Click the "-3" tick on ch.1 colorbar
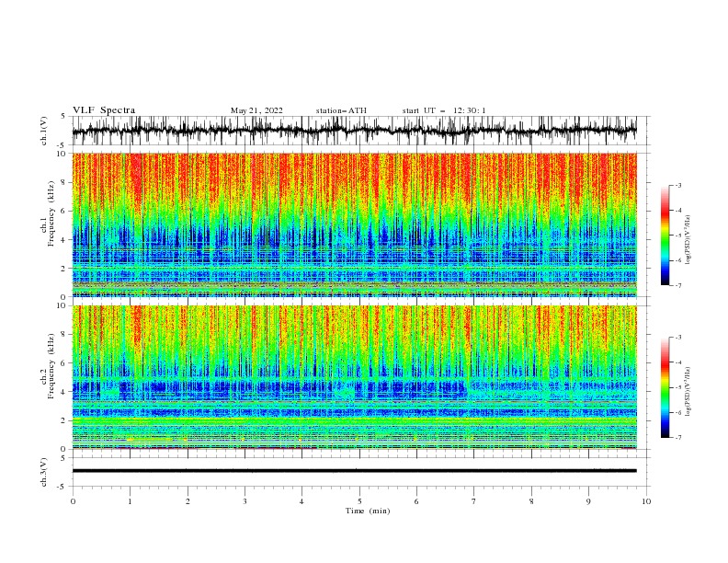This screenshot has height=563, width=728. pos(678,185)
